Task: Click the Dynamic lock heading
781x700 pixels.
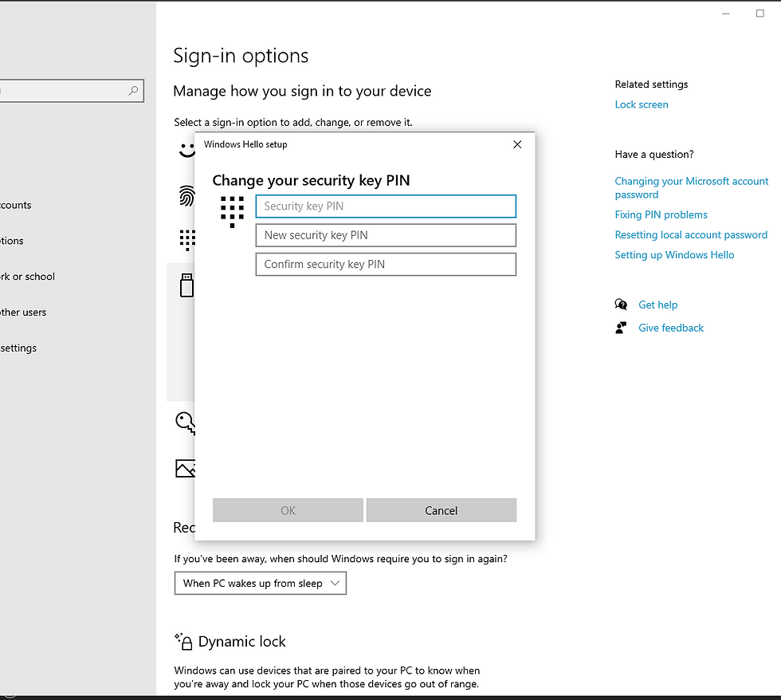Action: pos(242,641)
